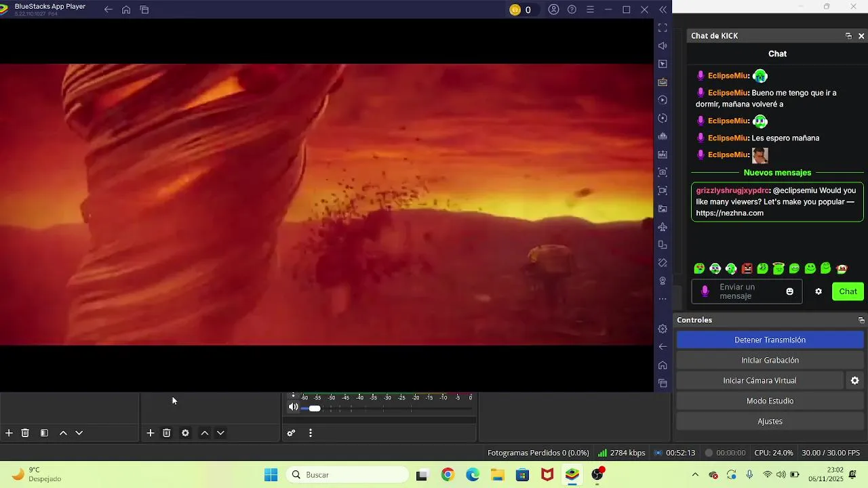The image size is (868, 488).
Task: Open OBS Studio from taskbar
Action: coord(597,475)
